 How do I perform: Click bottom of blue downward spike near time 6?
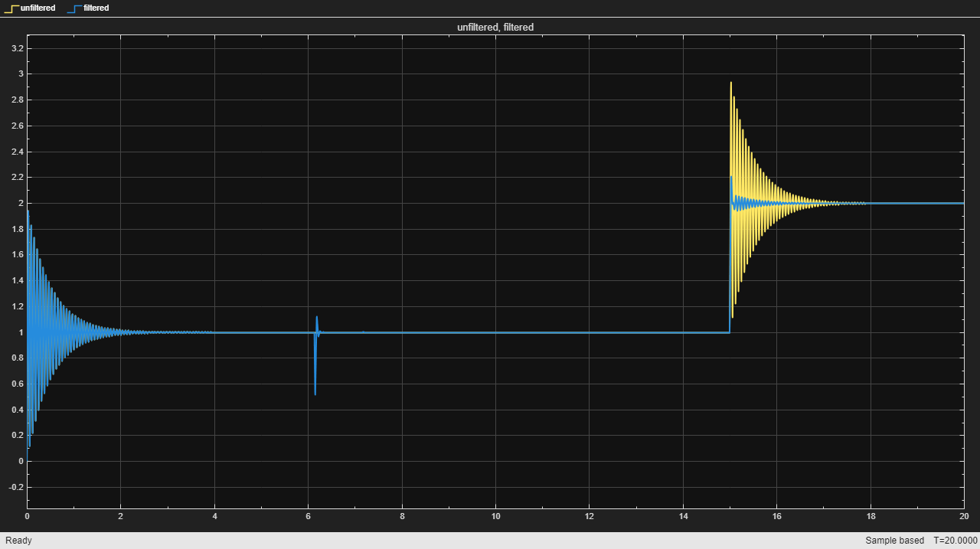(315, 394)
